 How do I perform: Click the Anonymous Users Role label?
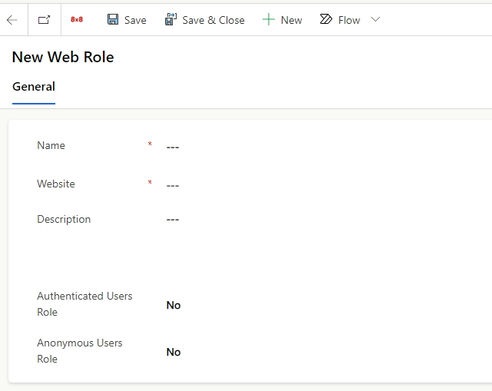click(x=80, y=351)
